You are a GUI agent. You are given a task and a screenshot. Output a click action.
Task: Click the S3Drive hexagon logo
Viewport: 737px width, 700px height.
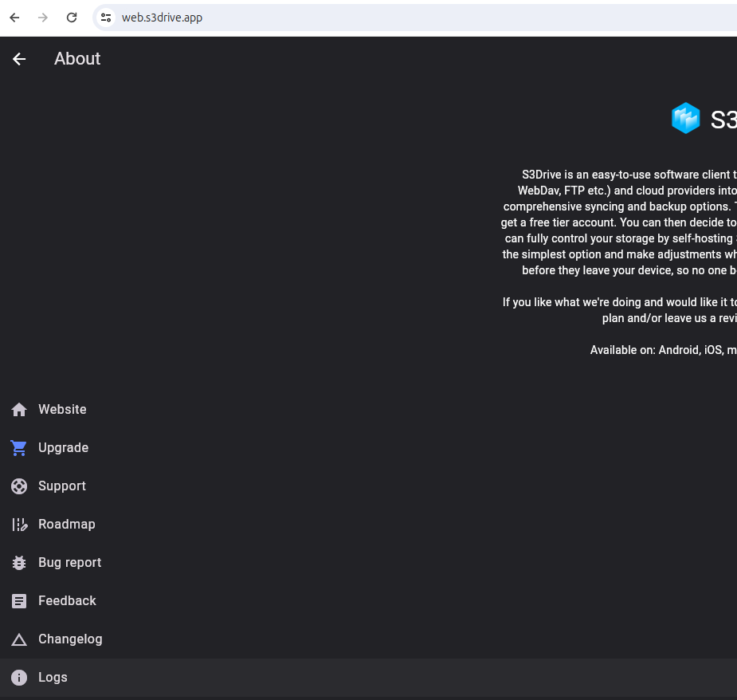(x=686, y=118)
